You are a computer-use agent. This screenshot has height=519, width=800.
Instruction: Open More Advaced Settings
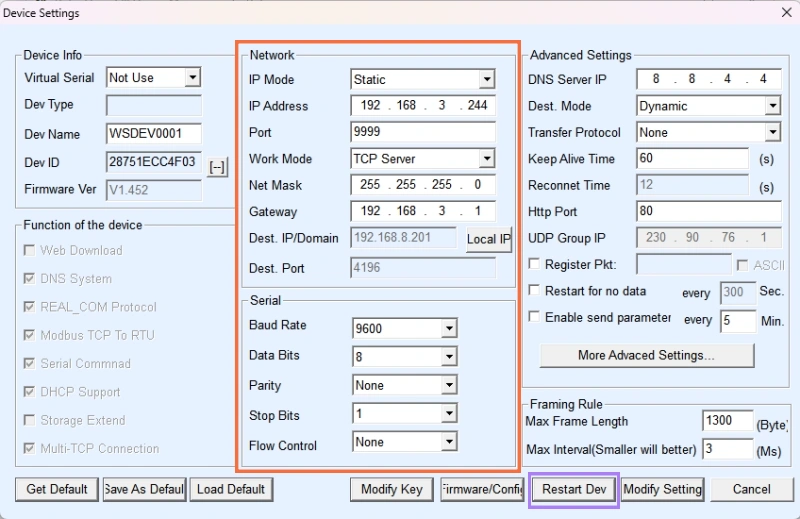point(646,355)
